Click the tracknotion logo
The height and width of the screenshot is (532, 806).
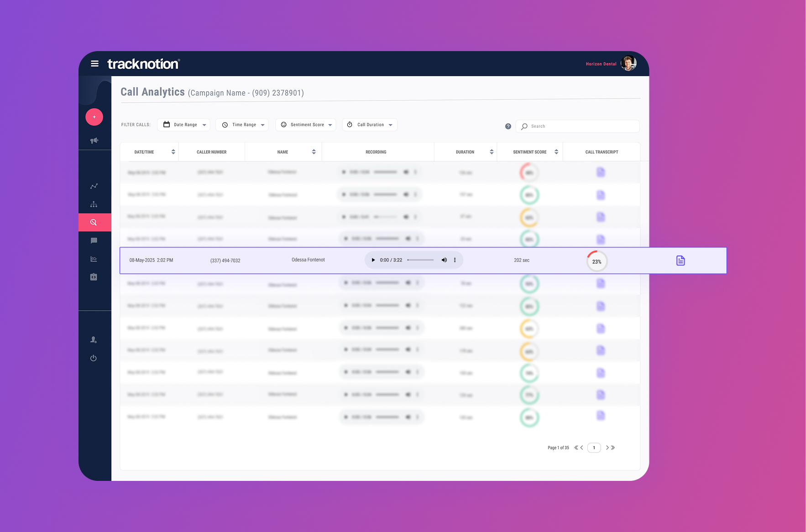coord(143,64)
